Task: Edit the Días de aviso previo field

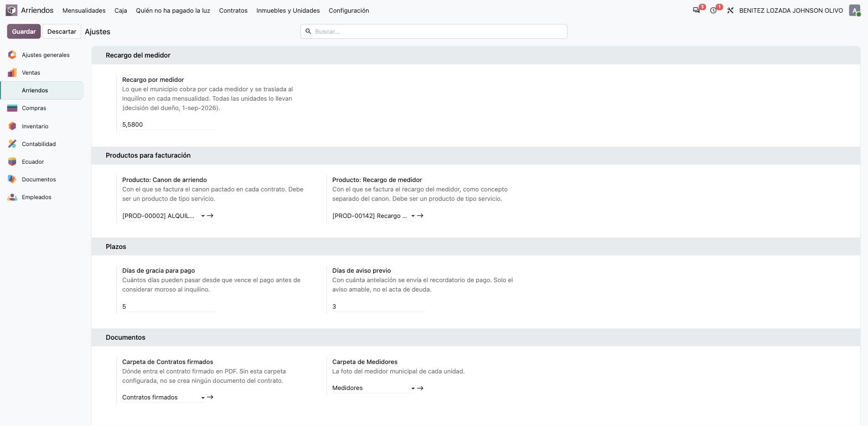Action: pyautogui.click(x=379, y=306)
